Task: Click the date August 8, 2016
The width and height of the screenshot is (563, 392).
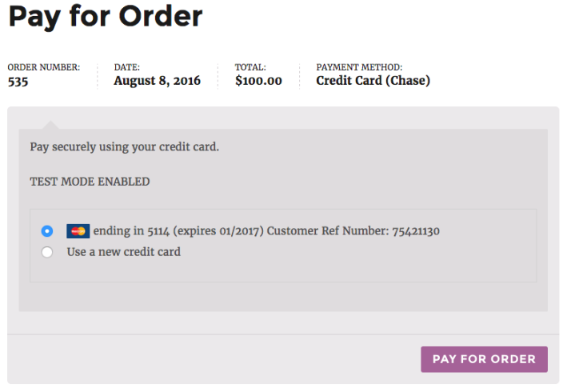Action: [x=157, y=81]
